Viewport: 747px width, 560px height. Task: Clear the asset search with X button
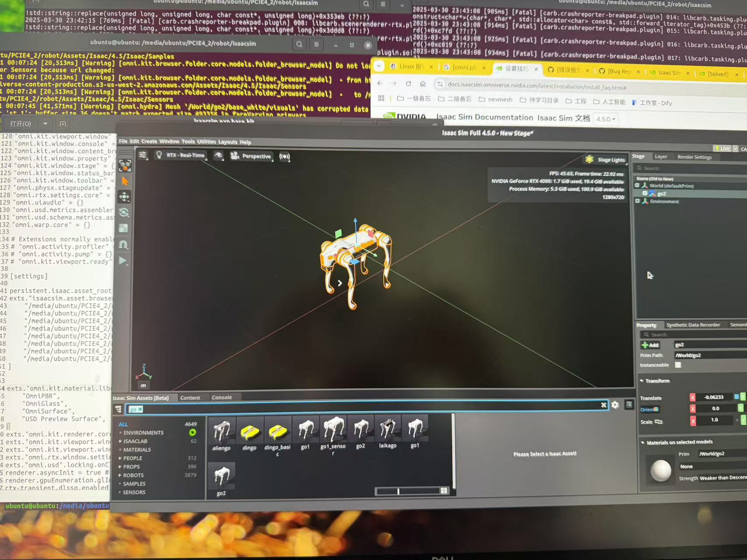click(603, 405)
